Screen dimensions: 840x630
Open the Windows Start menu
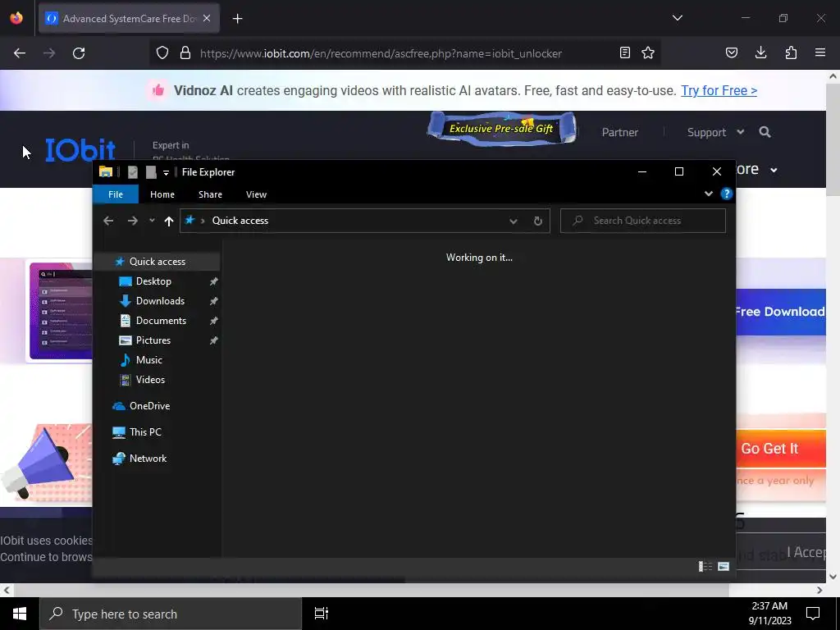point(20,614)
